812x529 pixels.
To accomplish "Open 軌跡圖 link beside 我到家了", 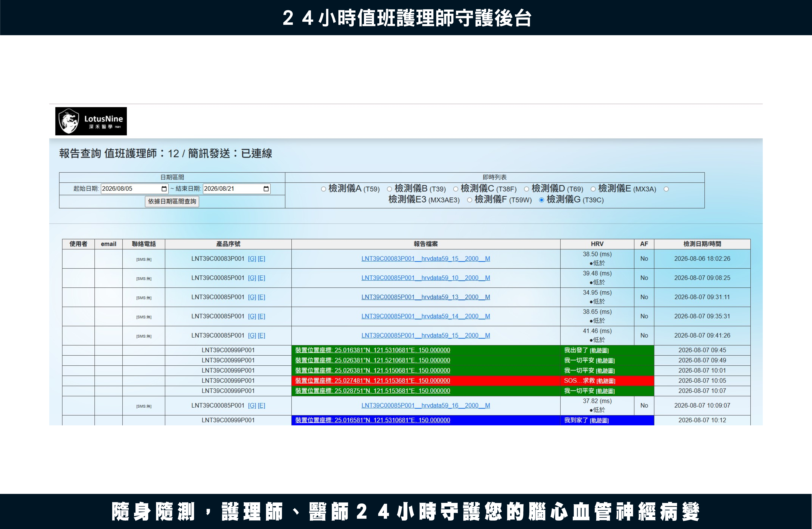I will pos(599,420).
